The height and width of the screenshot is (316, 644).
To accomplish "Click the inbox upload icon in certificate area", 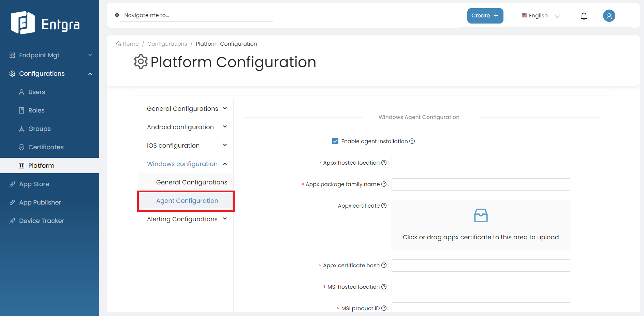I will [x=481, y=215].
